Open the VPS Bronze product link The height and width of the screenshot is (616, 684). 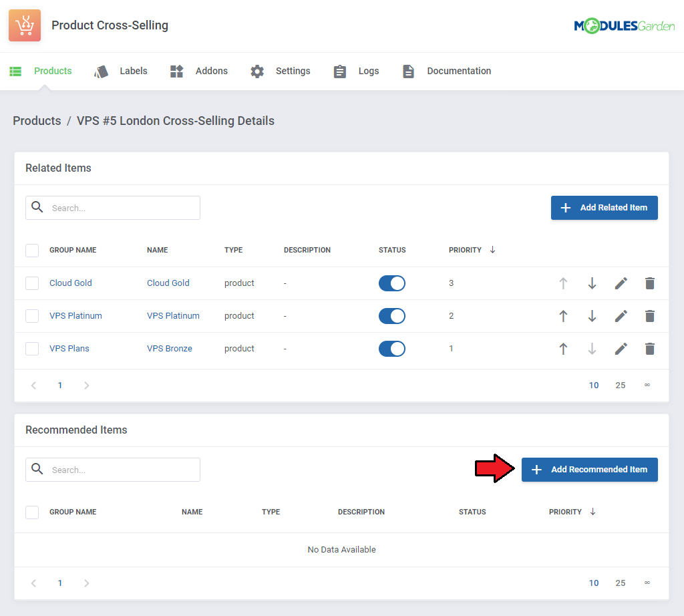click(170, 348)
